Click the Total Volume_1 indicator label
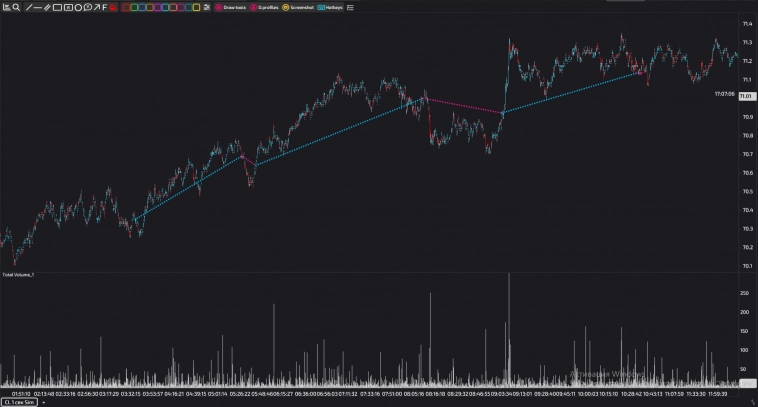This screenshot has width=758, height=407. (x=18, y=274)
